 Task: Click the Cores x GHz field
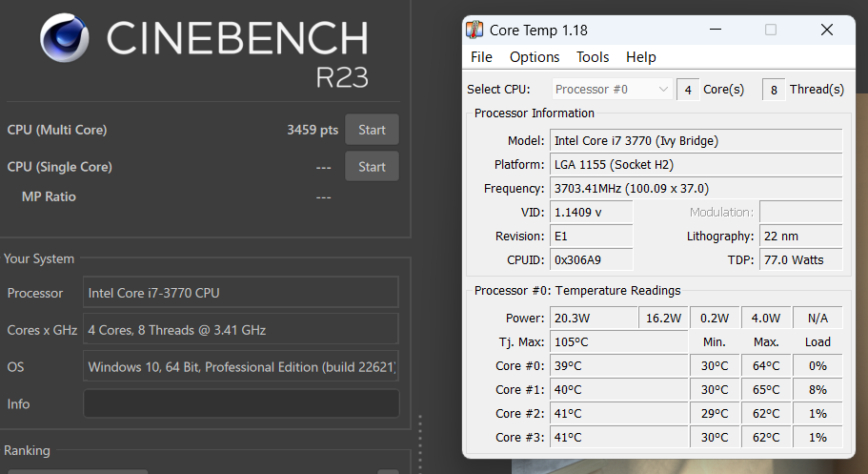(x=241, y=330)
